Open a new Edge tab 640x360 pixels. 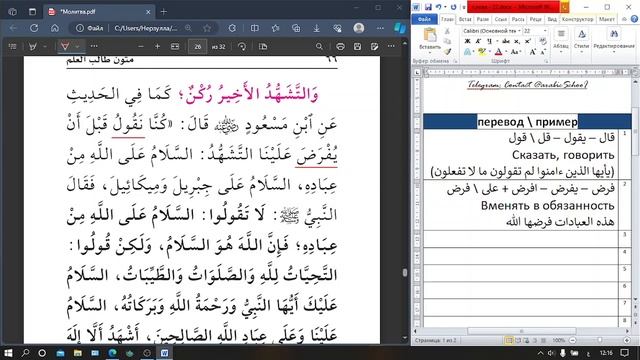pos(164,12)
